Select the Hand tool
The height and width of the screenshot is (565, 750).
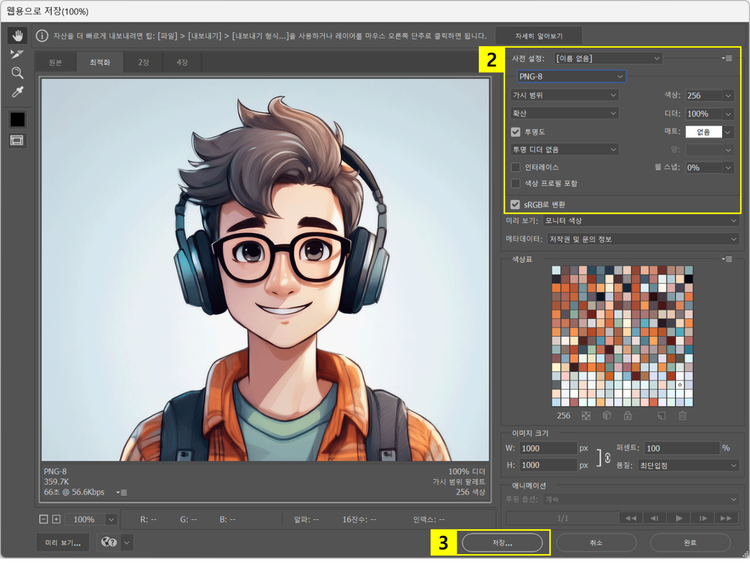(17, 35)
